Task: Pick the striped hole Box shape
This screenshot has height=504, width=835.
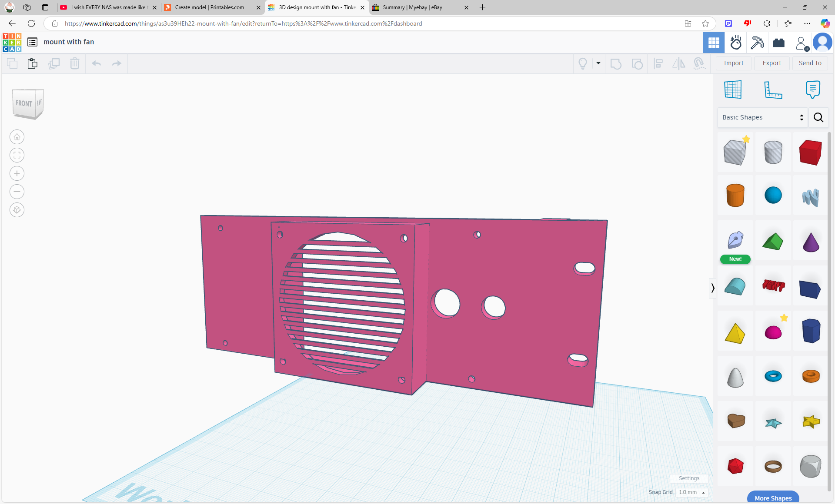Action: pyautogui.click(x=735, y=153)
